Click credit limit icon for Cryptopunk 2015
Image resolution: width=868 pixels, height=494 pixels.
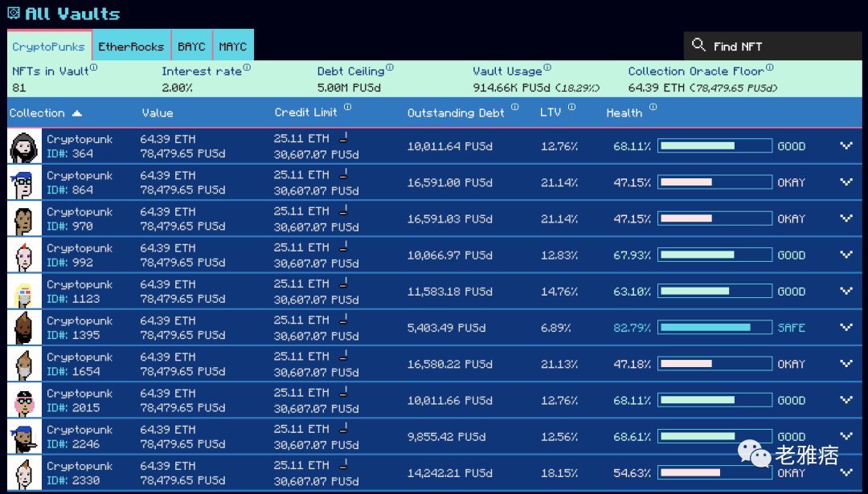pos(344,392)
